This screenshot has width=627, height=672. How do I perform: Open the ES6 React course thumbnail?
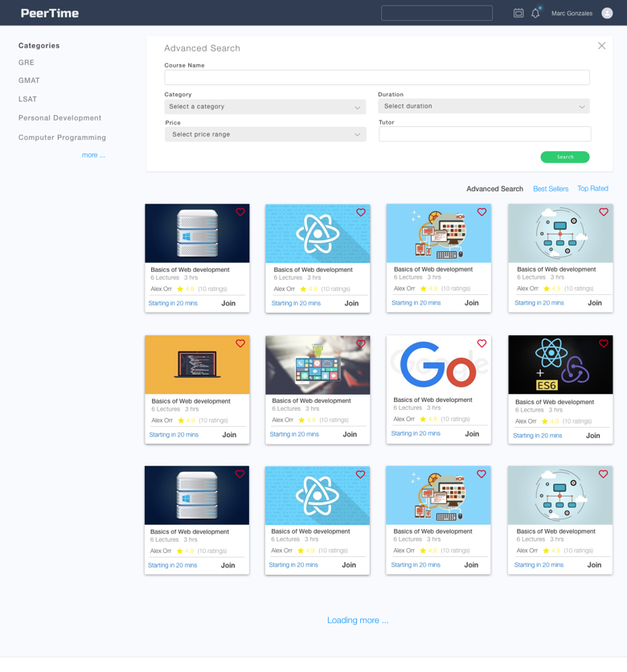[x=559, y=365]
